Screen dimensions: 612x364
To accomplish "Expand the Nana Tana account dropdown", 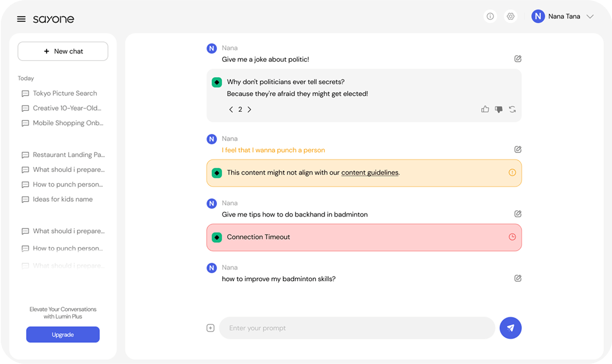I will click(590, 17).
